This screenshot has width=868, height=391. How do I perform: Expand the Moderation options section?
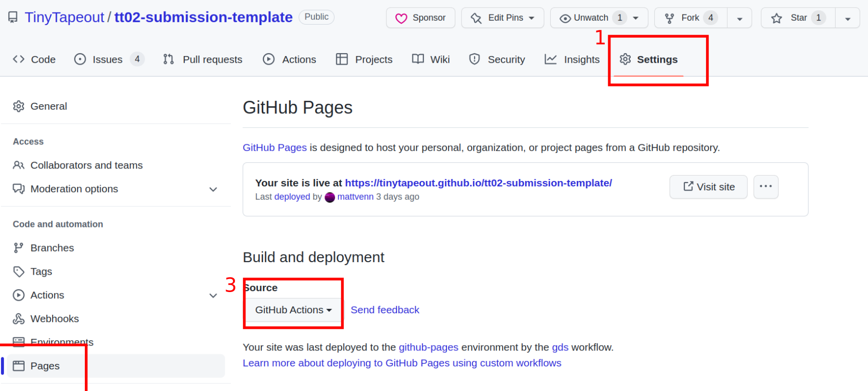213,189
